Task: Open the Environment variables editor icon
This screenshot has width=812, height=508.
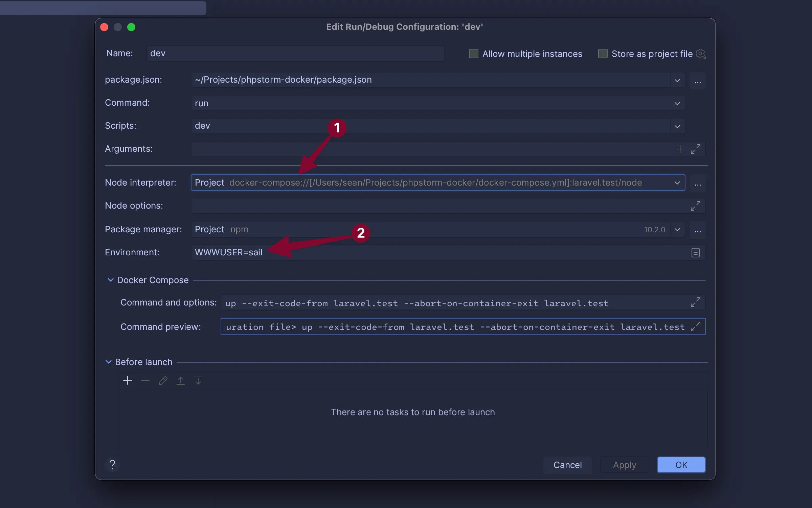Action: (x=696, y=253)
